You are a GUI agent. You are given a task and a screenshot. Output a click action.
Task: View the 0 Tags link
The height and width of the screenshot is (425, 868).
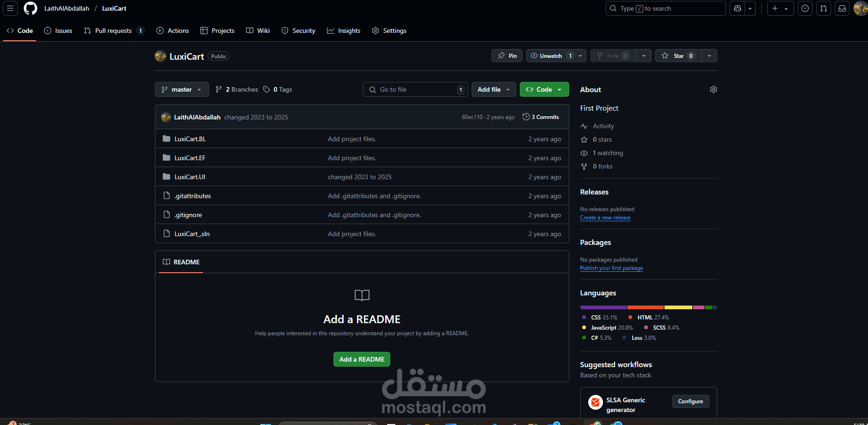[x=277, y=89]
